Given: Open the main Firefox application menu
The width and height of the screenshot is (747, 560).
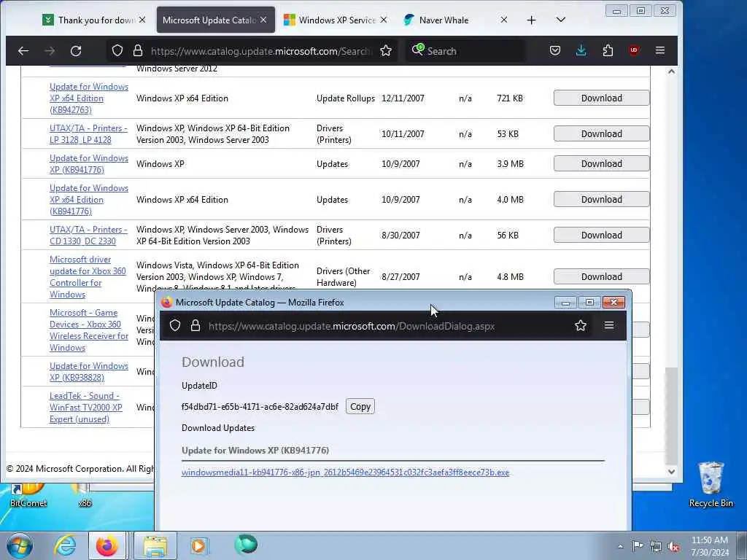Looking at the screenshot, I should click(659, 50).
